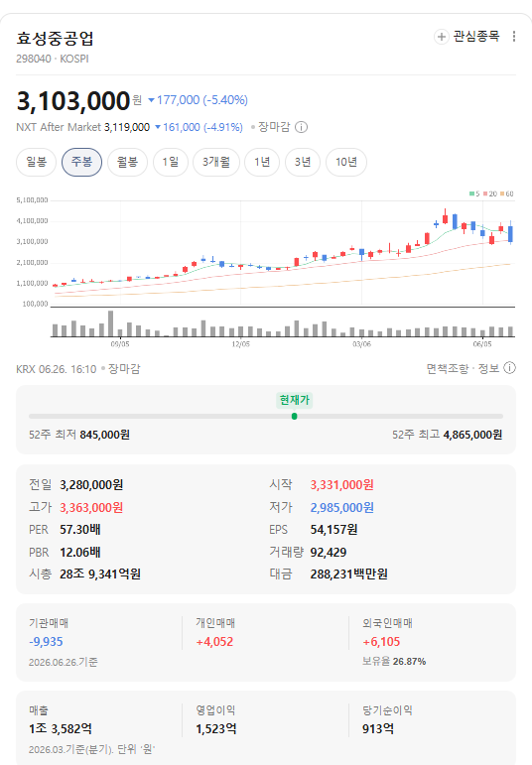Click the PER 57.30배 value
532x765 pixels.
(80, 530)
